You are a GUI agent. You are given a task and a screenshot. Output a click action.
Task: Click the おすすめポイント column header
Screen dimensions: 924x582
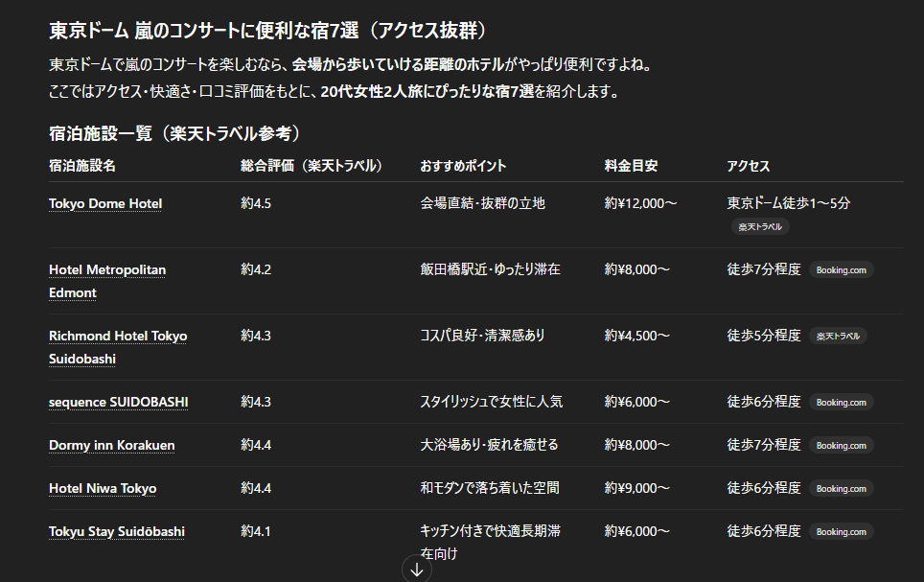(x=463, y=166)
